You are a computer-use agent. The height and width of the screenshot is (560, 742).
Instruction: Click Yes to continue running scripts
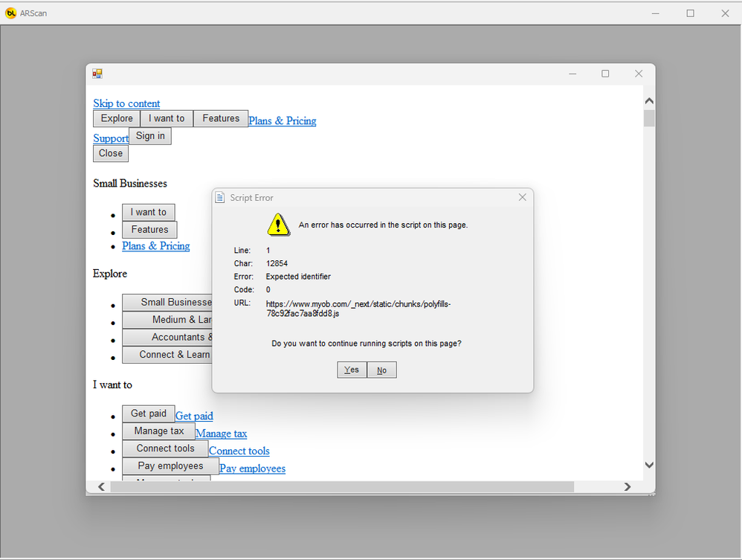(x=352, y=370)
